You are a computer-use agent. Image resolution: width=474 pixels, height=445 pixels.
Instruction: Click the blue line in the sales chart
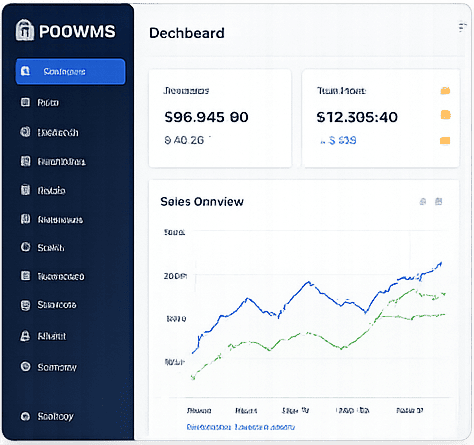click(x=309, y=283)
